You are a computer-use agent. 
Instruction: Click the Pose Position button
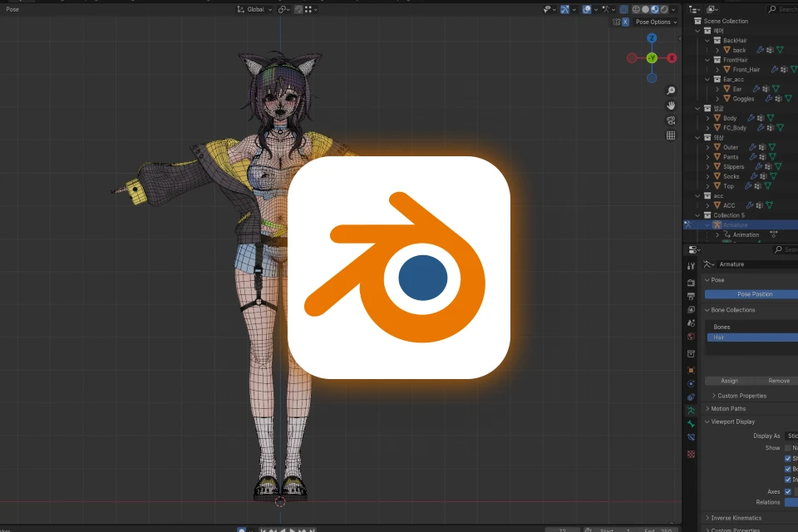[751, 294]
